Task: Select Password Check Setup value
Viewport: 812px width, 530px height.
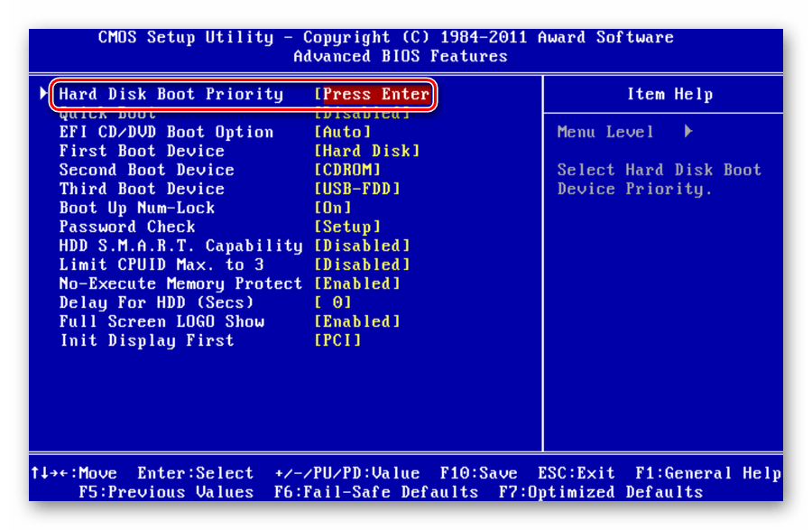Action: [x=347, y=227]
